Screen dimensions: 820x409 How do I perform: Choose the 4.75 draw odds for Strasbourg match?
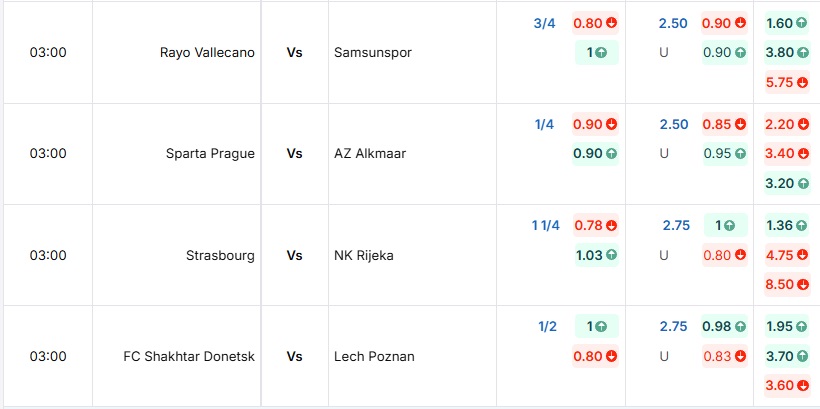[779, 255]
